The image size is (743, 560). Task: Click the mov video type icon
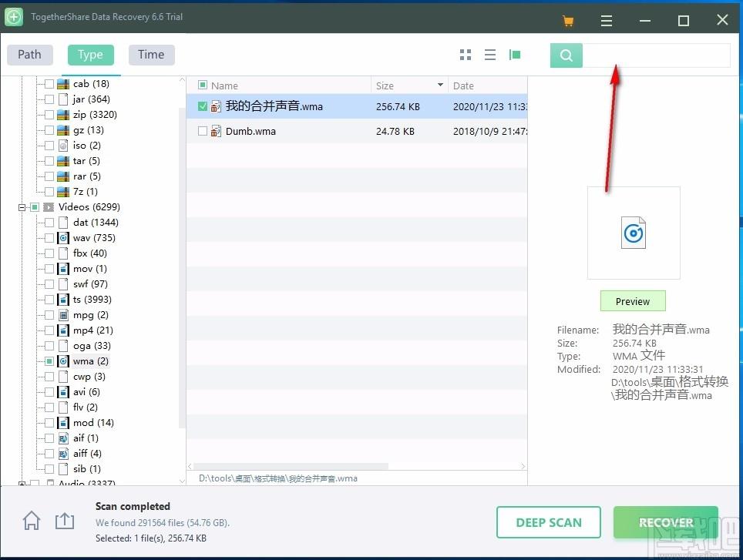click(x=63, y=269)
